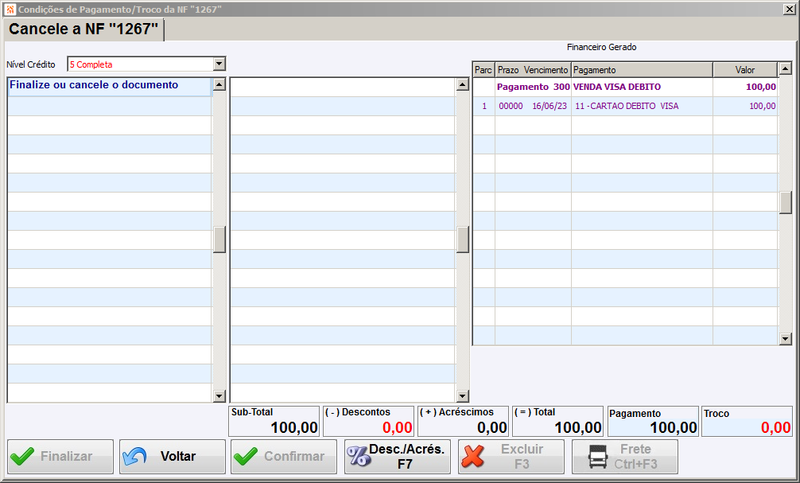This screenshot has width=800, height=483.
Task: Open Desc./Acrés. F7 discount button
Action: (397, 456)
